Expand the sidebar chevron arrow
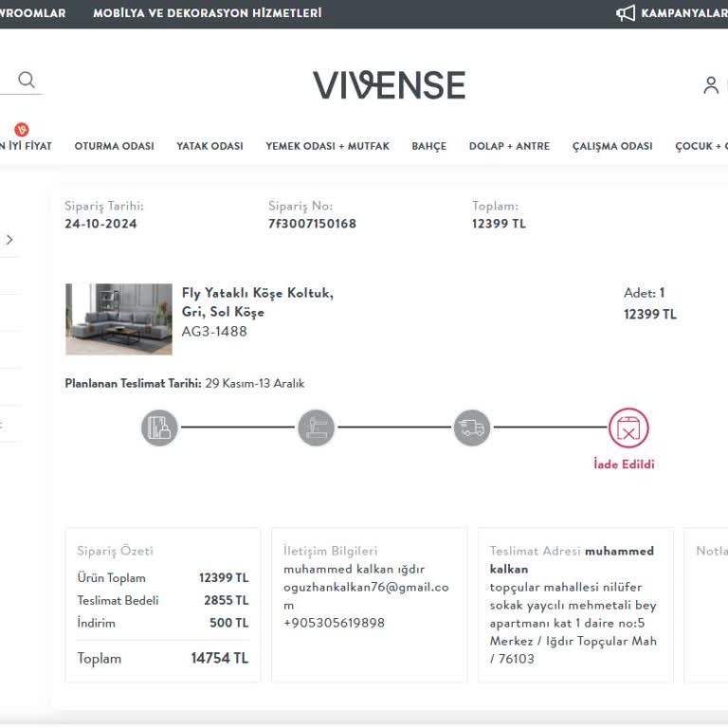Viewport: 728px width, 728px height. (x=9, y=240)
